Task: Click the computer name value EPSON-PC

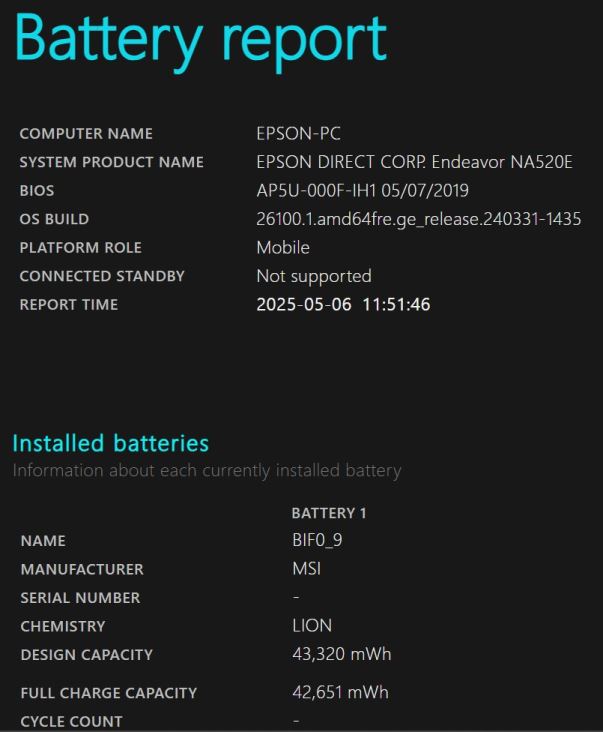Action: click(x=299, y=134)
